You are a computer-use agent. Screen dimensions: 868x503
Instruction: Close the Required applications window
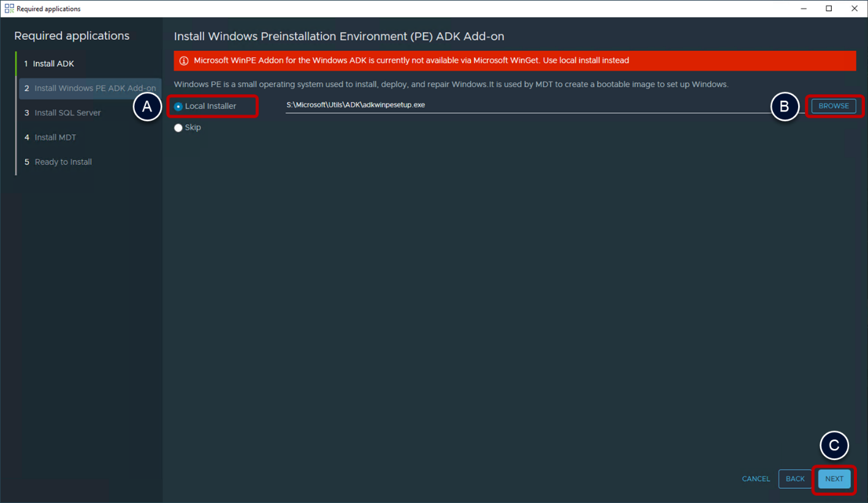pyautogui.click(x=855, y=9)
